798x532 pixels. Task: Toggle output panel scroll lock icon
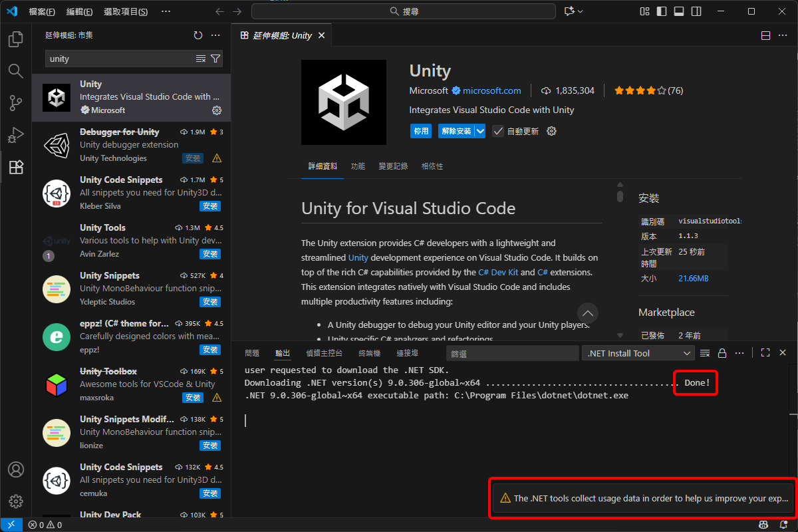click(722, 353)
